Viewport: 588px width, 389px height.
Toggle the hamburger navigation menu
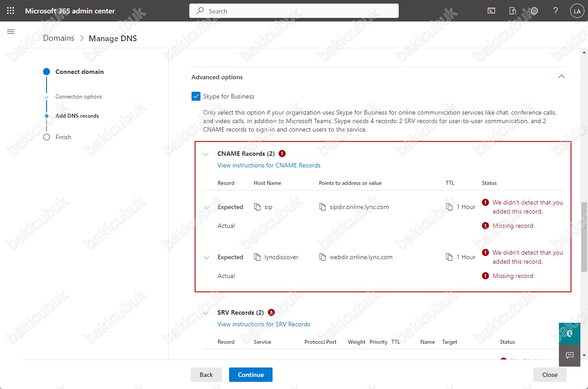11,31
